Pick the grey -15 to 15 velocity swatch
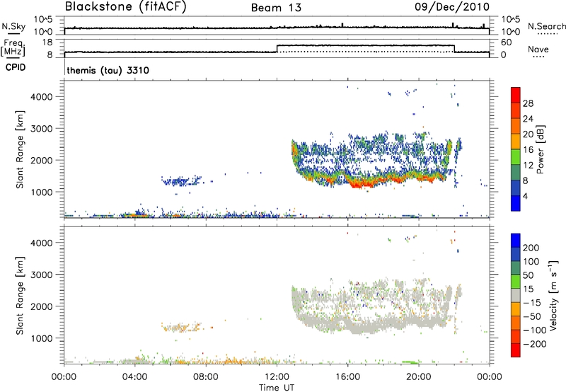Screen dimensions: 566x392 coord(516,295)
